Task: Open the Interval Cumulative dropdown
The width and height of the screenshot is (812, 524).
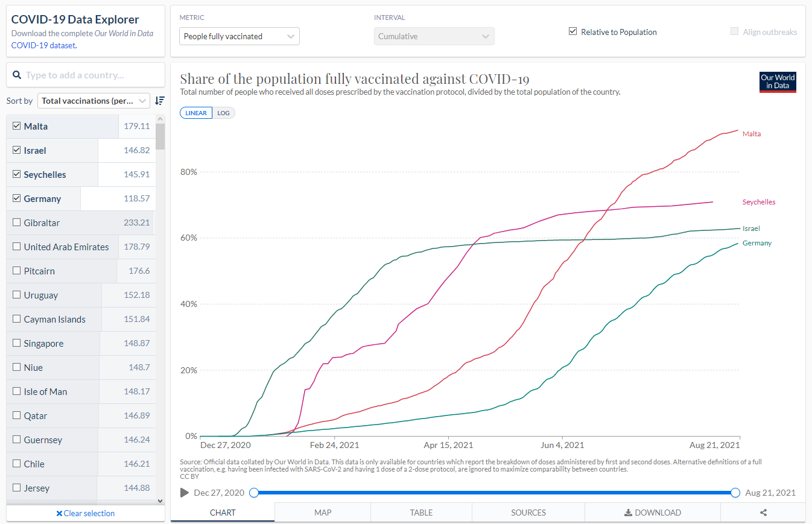Action: point(434,36)
